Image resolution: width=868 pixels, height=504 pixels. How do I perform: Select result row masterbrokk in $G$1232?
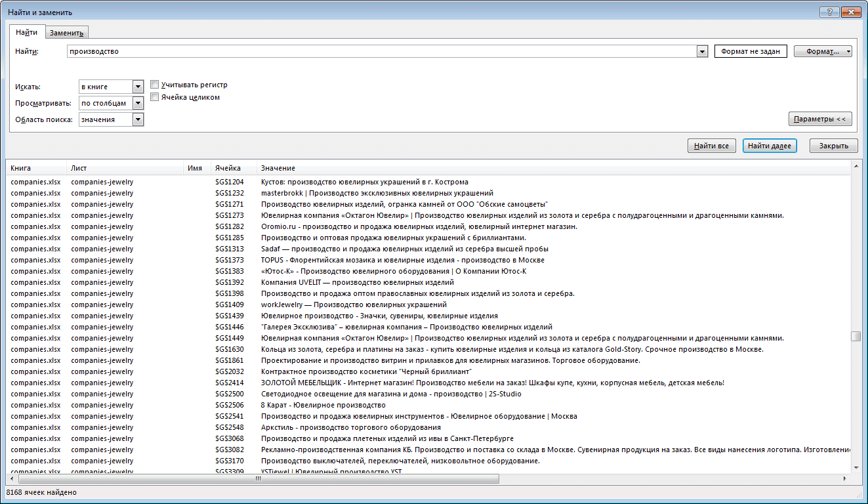click(x=428, y=193)
